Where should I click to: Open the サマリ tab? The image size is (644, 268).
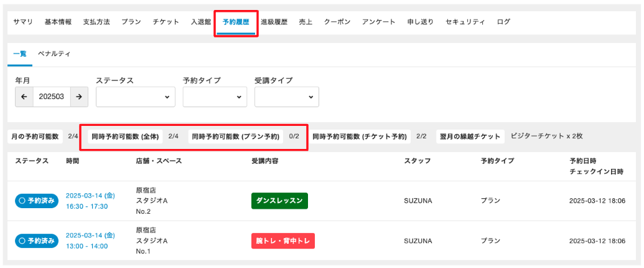(x=23, y=22)
